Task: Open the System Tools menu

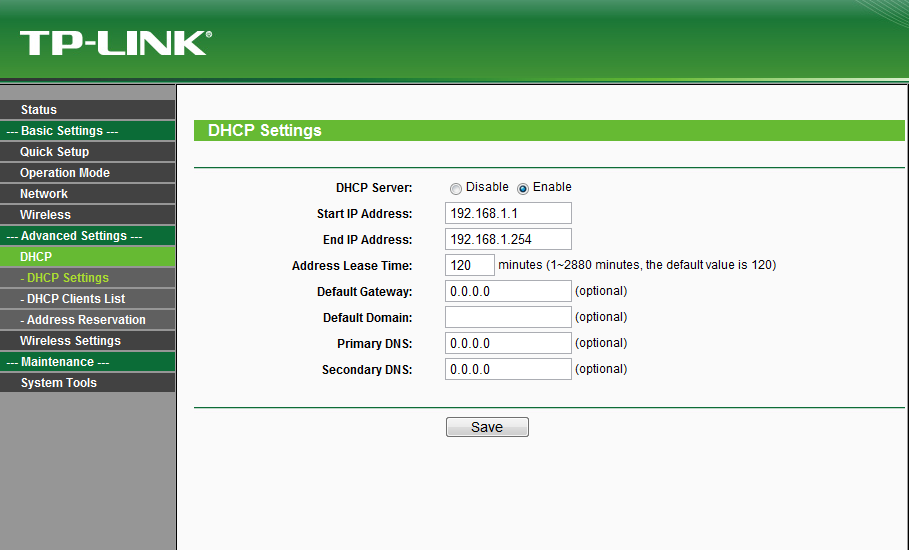Action: (88, 383)
